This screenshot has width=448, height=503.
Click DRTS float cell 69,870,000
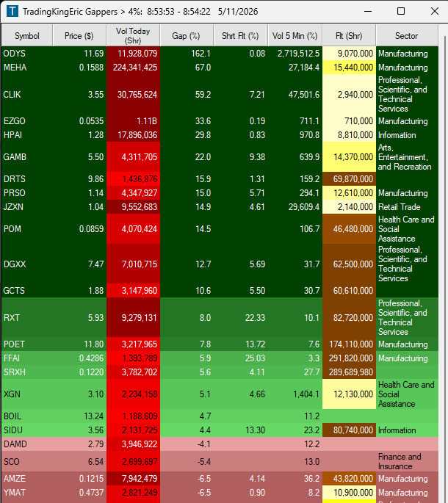[x=349, y=178]
